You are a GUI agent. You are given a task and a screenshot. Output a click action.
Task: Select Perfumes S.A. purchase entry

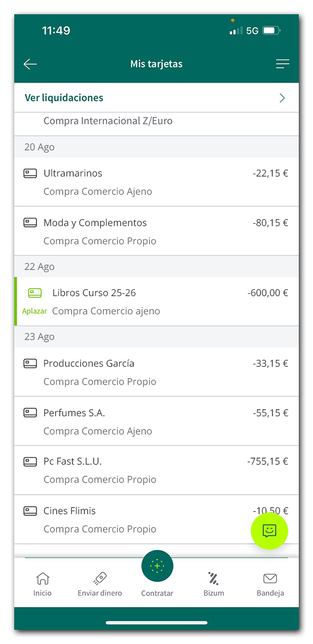tap(156, 421)
